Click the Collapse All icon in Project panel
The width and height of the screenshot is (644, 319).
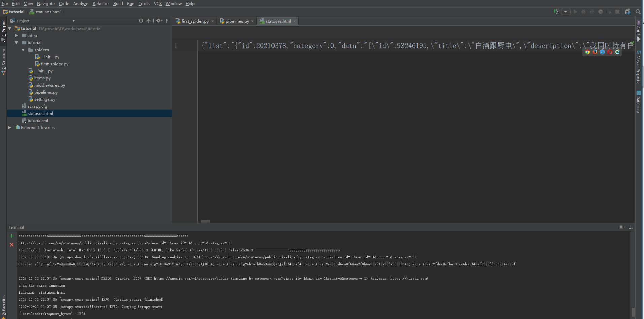point(149,21)
